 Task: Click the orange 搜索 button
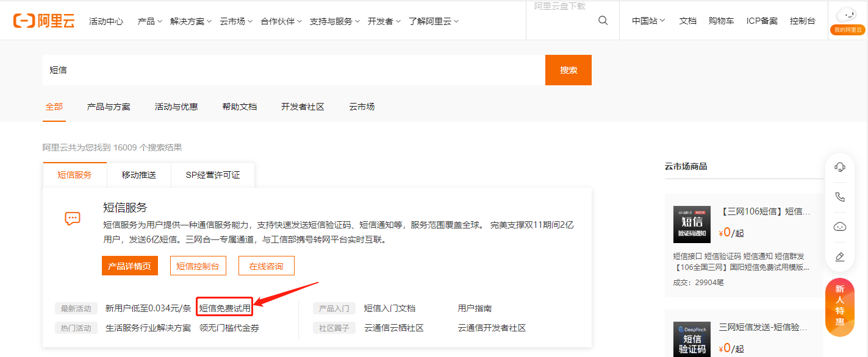(569, 70)
